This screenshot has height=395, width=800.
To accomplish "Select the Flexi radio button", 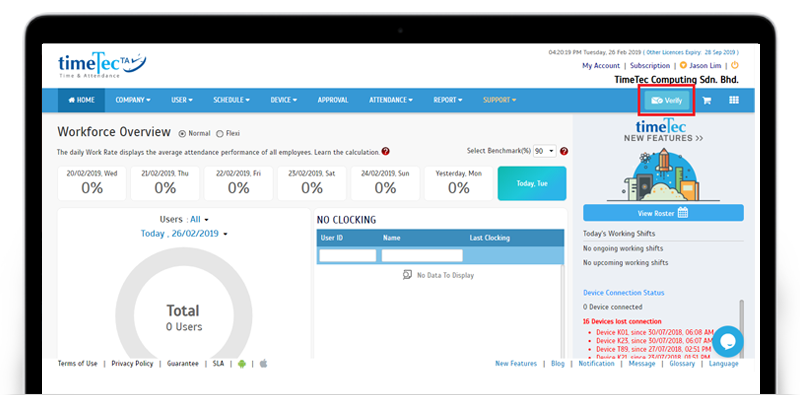I will click(x=220, y=134).
